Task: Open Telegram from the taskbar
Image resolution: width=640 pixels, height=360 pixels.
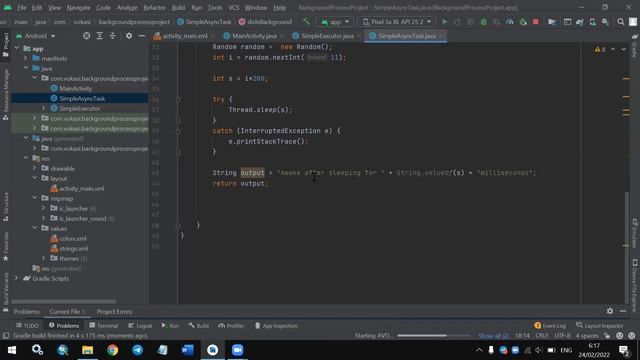Action: (138, 350)
